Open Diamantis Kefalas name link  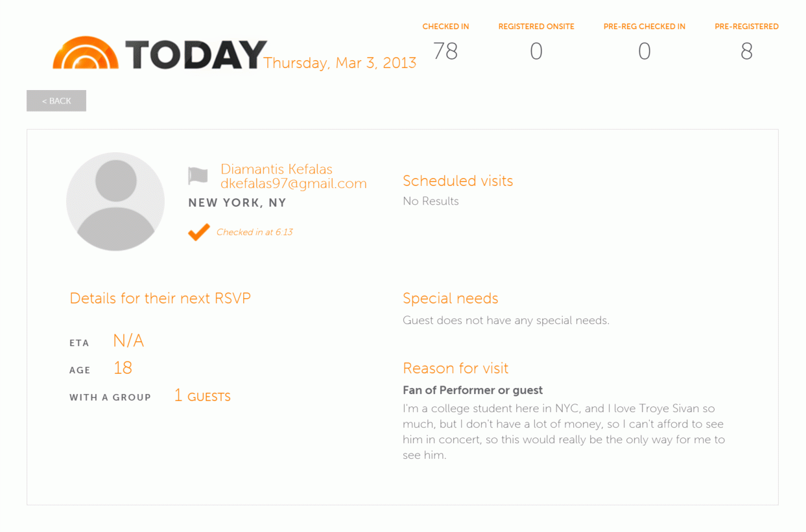tap(276, 169)
